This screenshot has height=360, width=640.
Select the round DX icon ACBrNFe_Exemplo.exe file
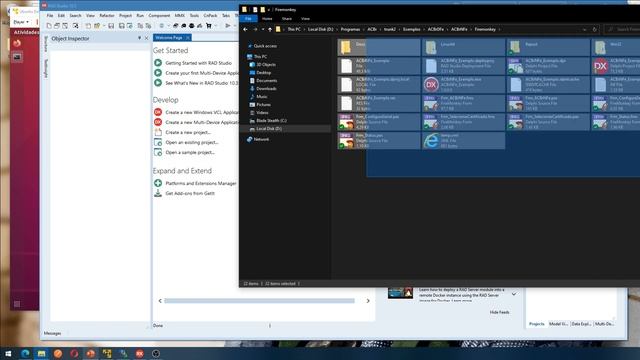(431, 84)
